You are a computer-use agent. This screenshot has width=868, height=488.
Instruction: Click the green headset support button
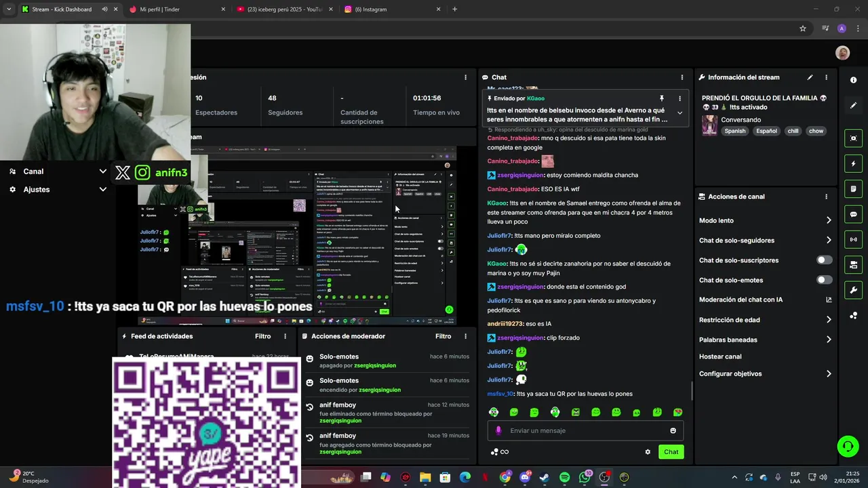[x=848, y=446]
